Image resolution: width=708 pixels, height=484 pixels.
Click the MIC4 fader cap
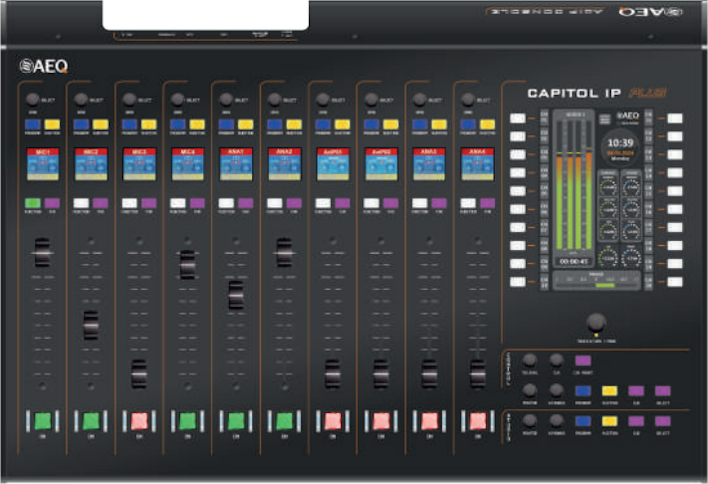187,265
